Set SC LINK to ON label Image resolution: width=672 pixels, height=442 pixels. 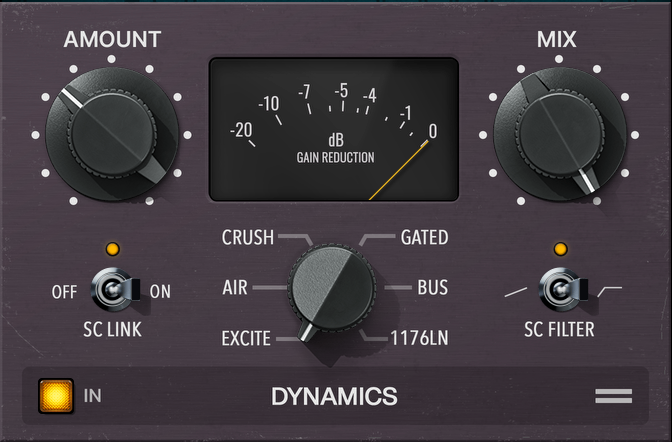click(160, 292)
